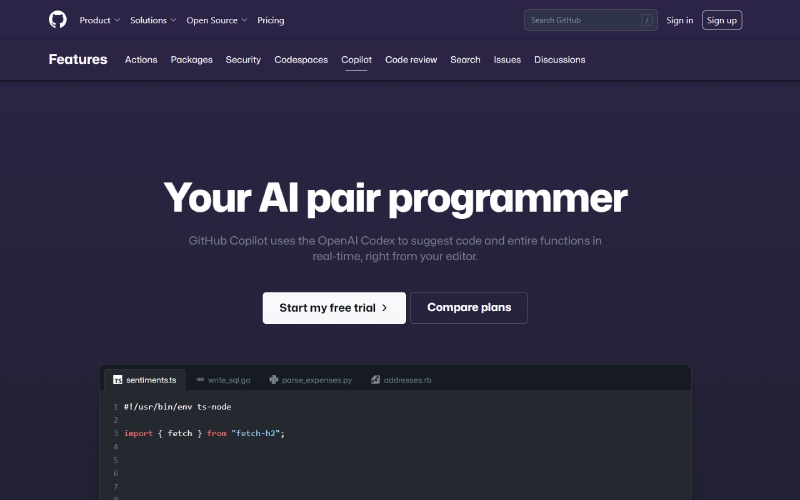
Task: Go to the Actions feature page
Action: tap(141, 60)
